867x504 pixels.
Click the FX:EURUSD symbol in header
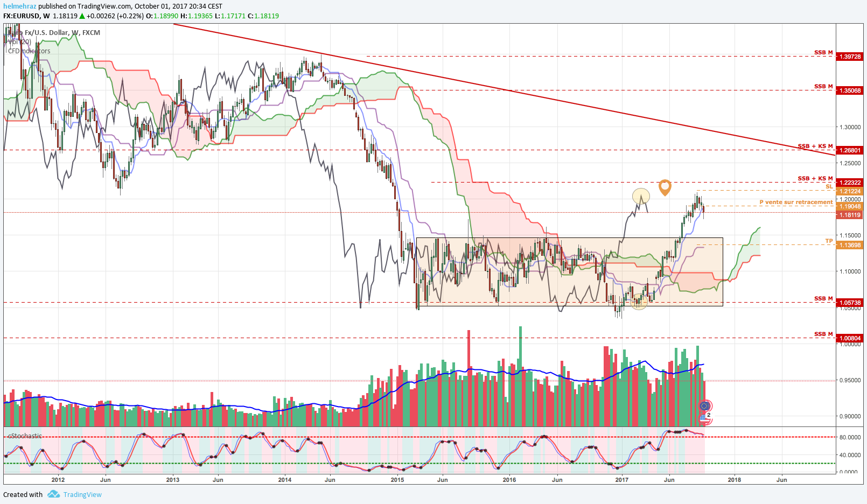pyautogui.click(x=22, y=16)
